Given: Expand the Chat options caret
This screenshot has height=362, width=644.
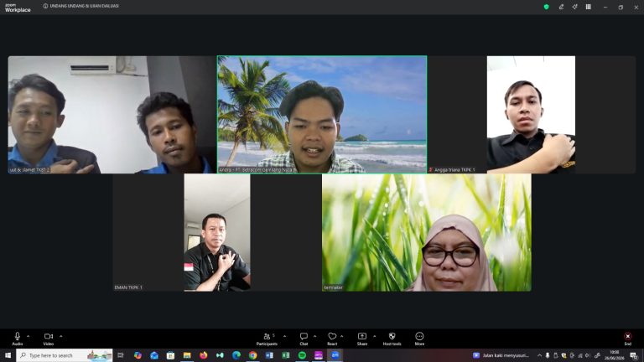Looking at the screenshot, I should [x=315, y=336].
